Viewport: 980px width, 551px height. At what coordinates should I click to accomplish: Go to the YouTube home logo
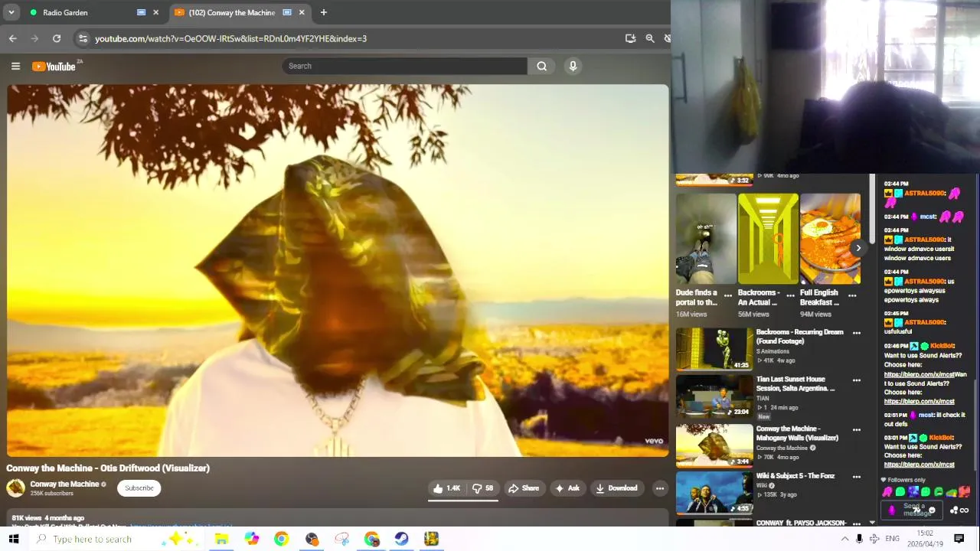[x=55, y=67]
